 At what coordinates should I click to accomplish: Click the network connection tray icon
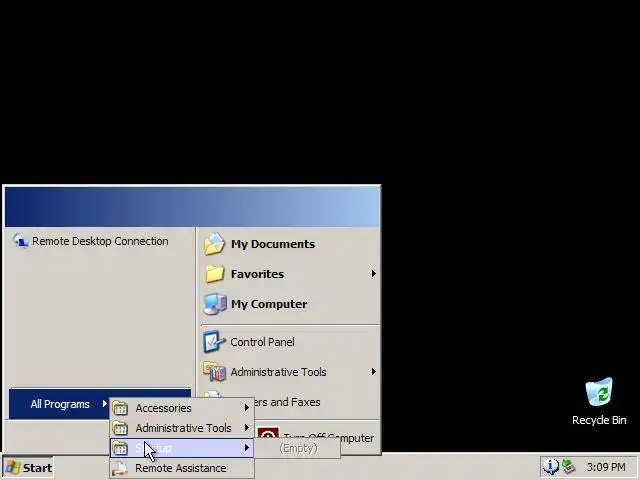pos(568,466)
